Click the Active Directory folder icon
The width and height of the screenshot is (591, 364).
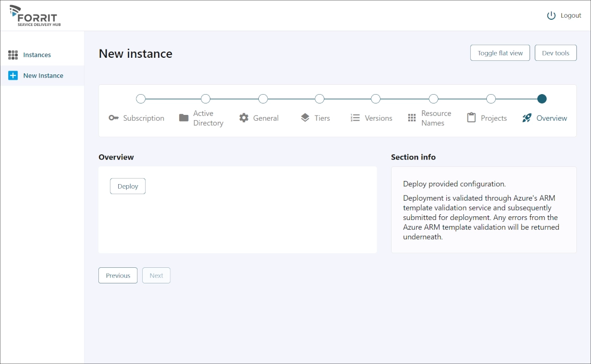(x=184, y=118)
